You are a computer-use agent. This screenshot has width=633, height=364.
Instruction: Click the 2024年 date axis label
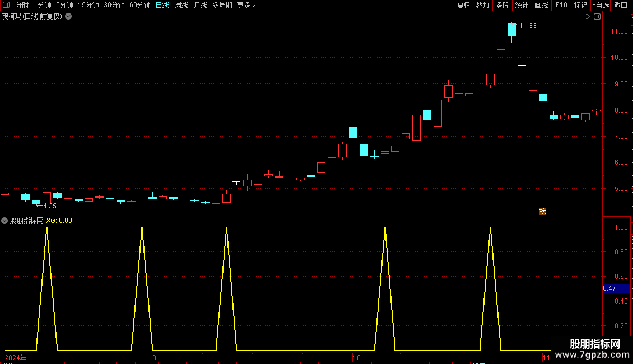16,358
